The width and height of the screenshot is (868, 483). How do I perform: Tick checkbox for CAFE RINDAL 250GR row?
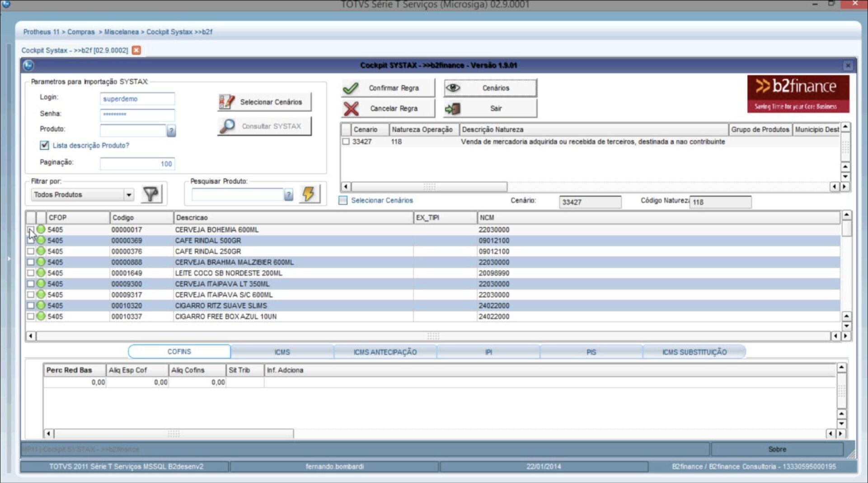click(31, 251)
